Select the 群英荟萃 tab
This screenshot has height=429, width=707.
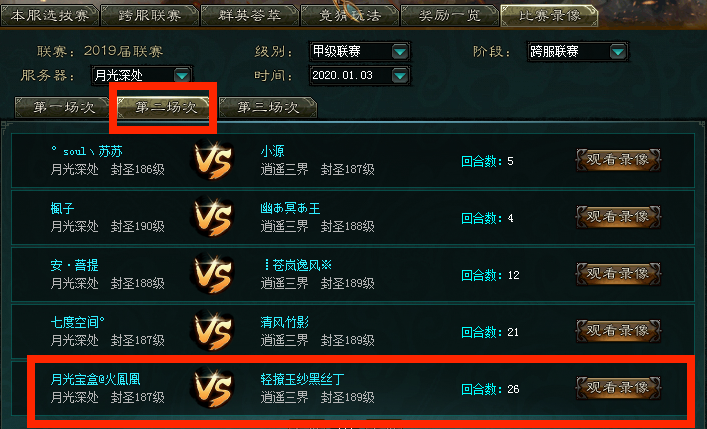pos(250,15)
